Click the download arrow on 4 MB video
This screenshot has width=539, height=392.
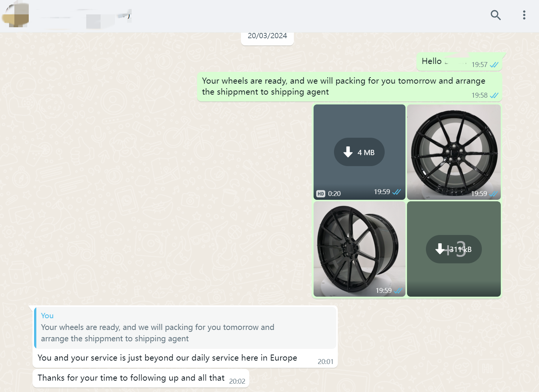click(x=348, y=152)
